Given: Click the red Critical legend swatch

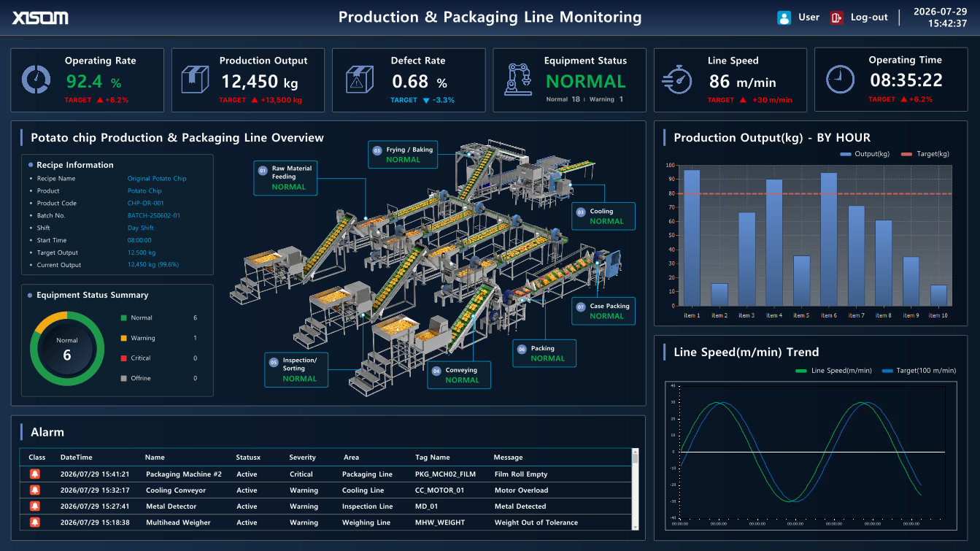Looking at the screenshot, I should [x=124, y=358].
